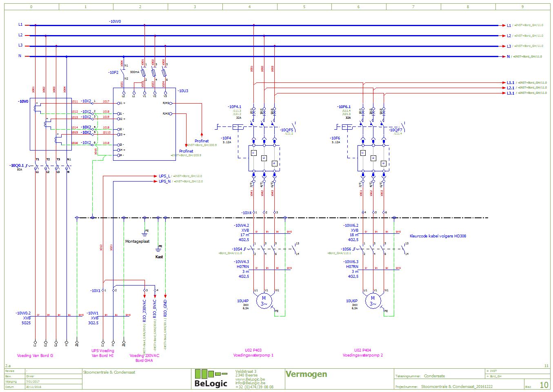
Task: Select the -10F4 motor protection block
Action: click(x=264, y=157)
